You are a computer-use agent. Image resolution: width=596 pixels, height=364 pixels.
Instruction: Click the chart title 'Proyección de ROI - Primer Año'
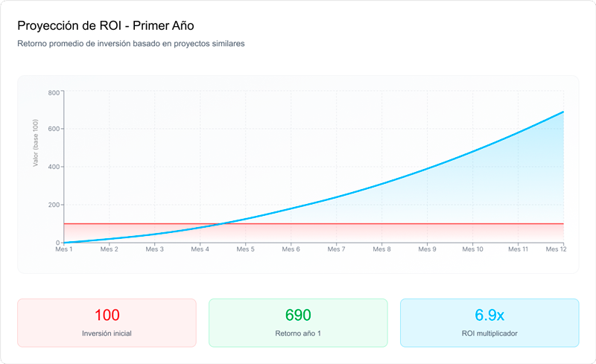105,25
